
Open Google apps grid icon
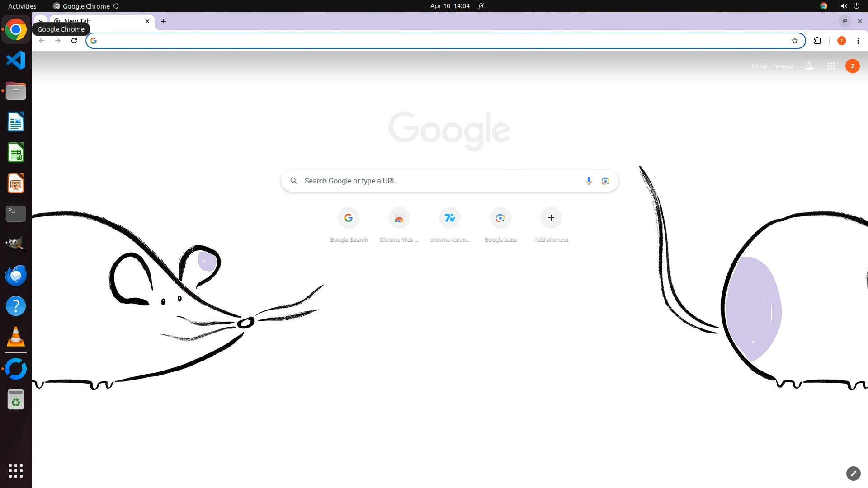[x=830, y=66]
